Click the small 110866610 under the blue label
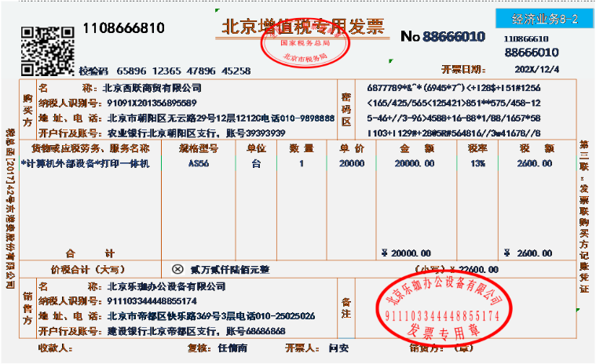Viewport: 596px width, 364px height. click(526, 38)
